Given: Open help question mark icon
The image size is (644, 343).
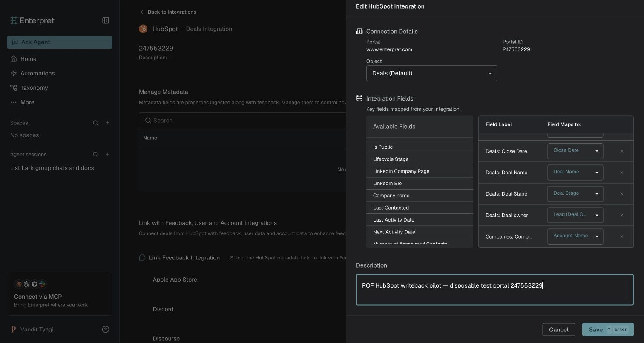Looking at the screenshot, I should click(106, 329).
